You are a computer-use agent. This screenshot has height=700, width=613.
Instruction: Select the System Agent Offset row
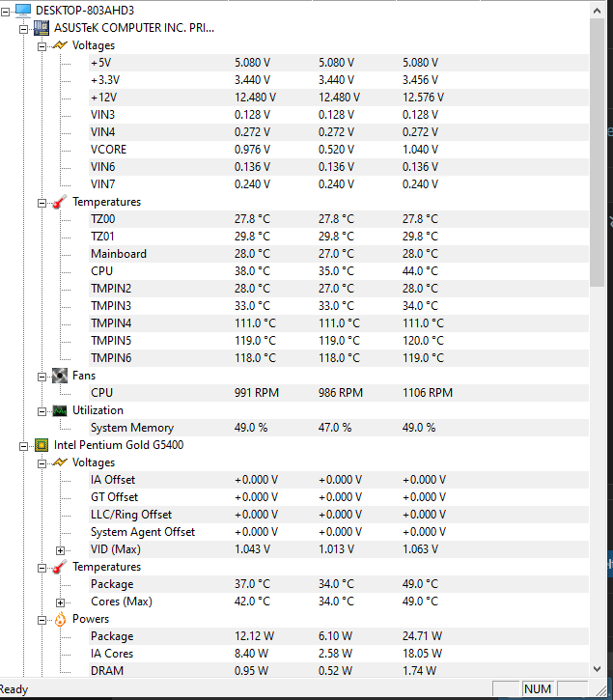pyautogui.click(x=339, y=532)
